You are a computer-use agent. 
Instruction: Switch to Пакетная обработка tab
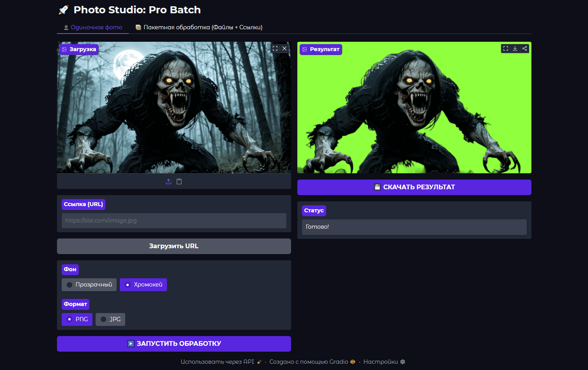(199, 27)
